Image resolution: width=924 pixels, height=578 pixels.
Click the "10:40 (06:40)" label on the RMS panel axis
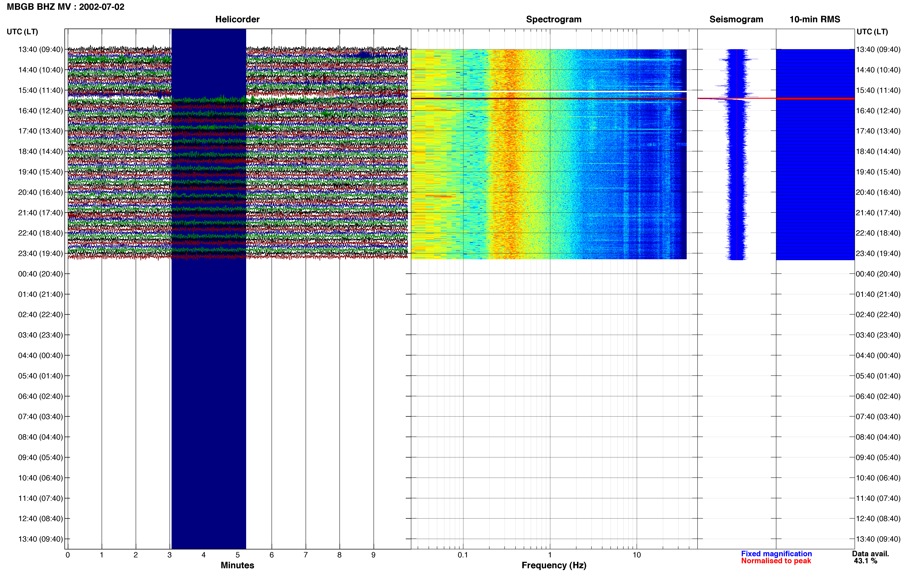[x=878, y=478]
